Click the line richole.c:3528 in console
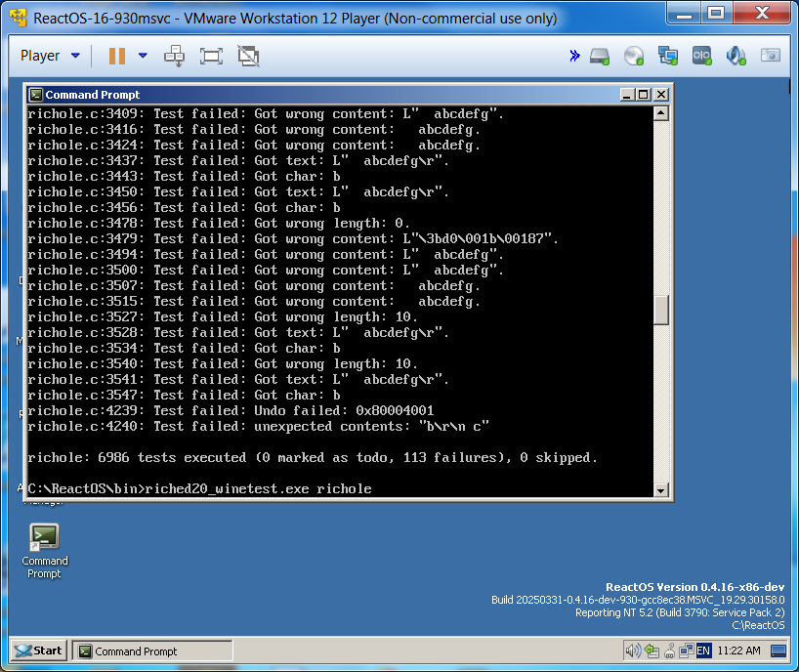Viewport: 799px width, 672px height. 238,333
